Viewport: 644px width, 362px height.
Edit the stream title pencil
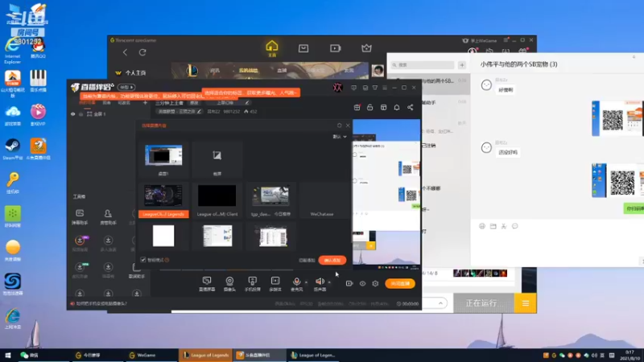247,103
